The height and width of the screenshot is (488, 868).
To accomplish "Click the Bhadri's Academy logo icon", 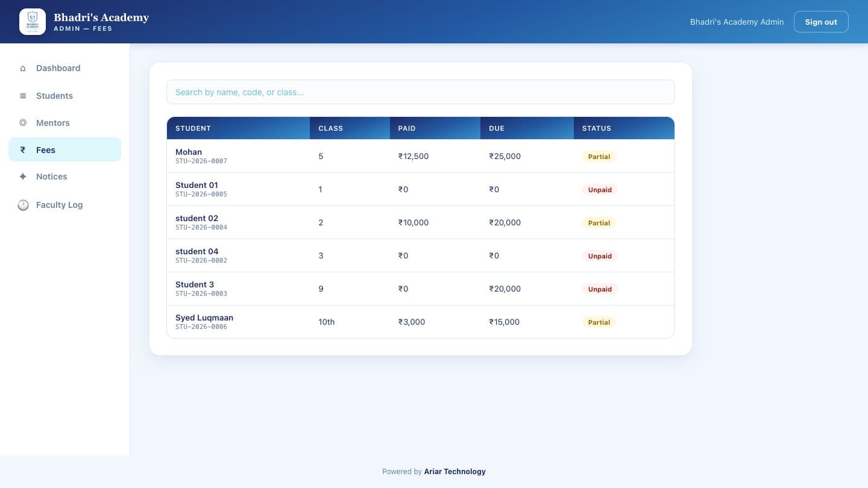I will [33, 22].
